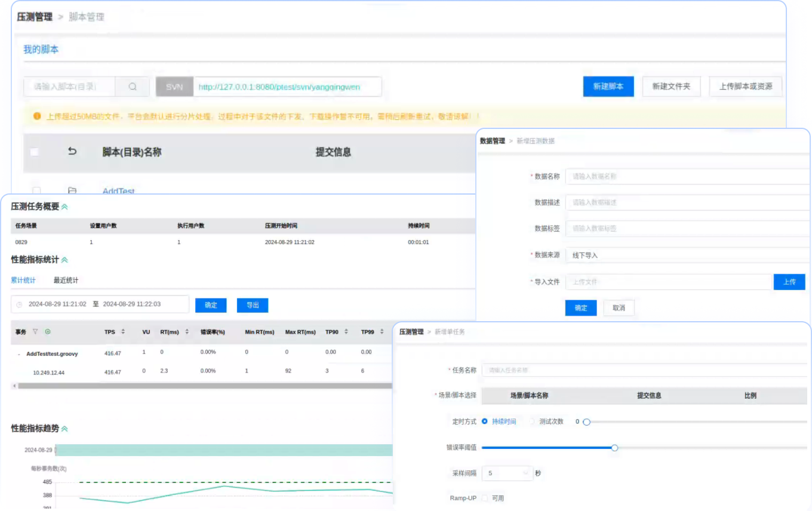This screenshot has height=511, width=812.
Task: Click the 数据标签 input field
Action: [x=687, y=228]
